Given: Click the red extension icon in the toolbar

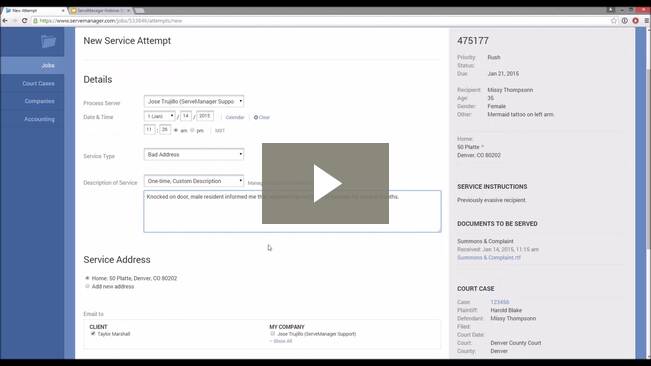Looking at the screenshot, I should 635,21.
